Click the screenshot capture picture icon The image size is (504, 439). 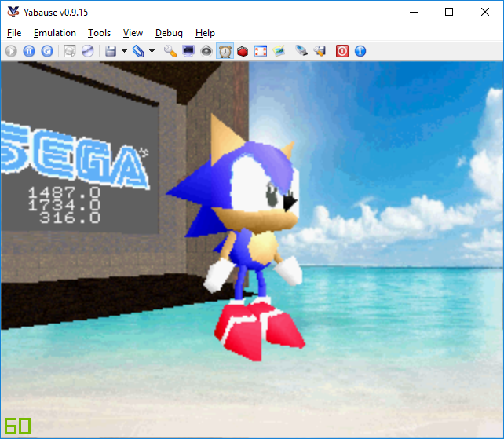[x=279, y=51]
